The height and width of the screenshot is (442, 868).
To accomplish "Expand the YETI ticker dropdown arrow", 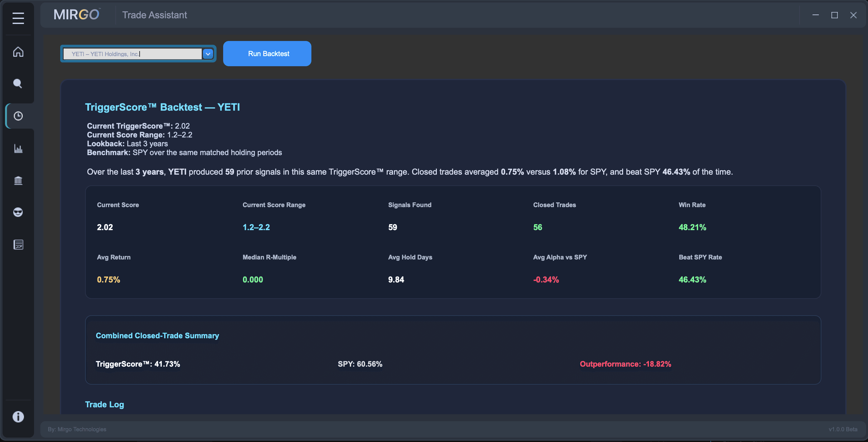I will (208, 54).
